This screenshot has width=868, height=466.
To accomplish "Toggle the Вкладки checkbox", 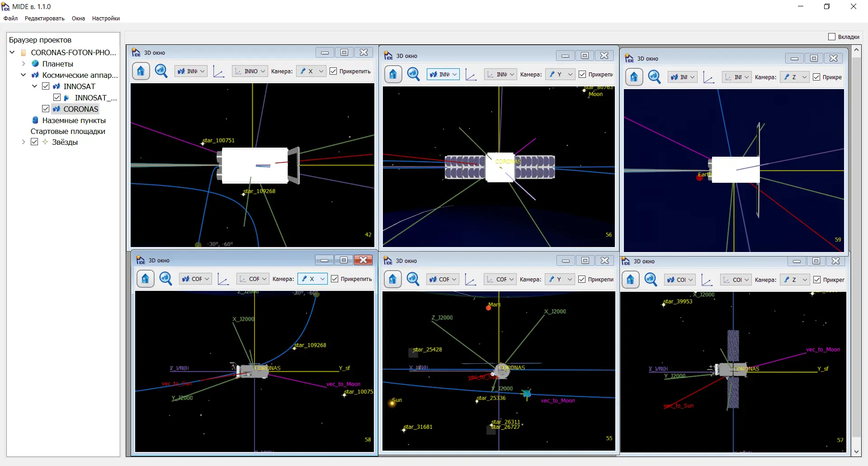I will (x=832, y=37).
